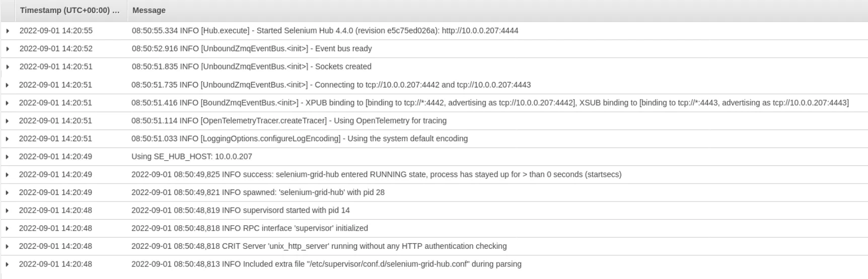The height and width of the screenshot is (279, 868).
Task: Select the 'Sockets created' message text
Action: [x=252, y=66]
